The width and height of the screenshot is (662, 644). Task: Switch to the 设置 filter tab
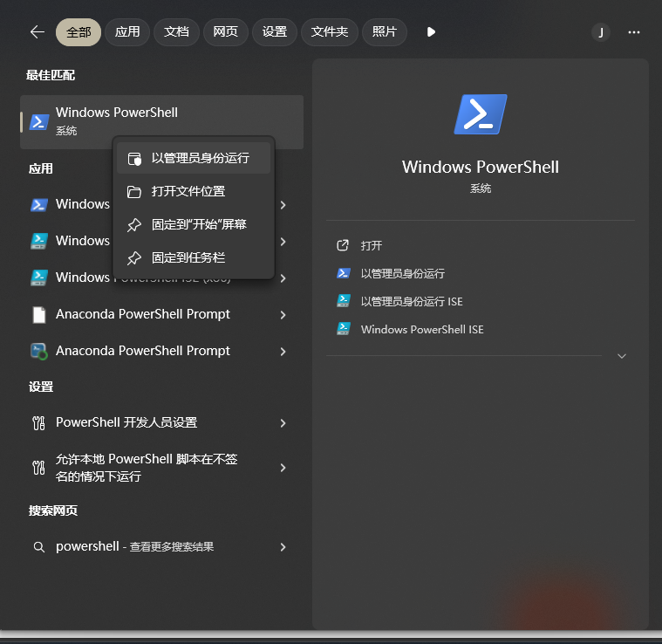(x=275, y=32)
